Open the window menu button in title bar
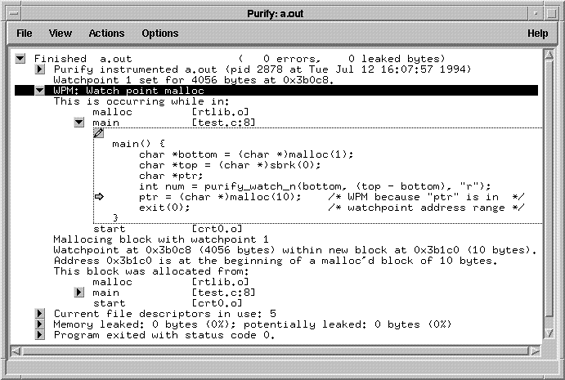Image resolution: width=565 pixels, height=380 pixels. click(14, 14)
